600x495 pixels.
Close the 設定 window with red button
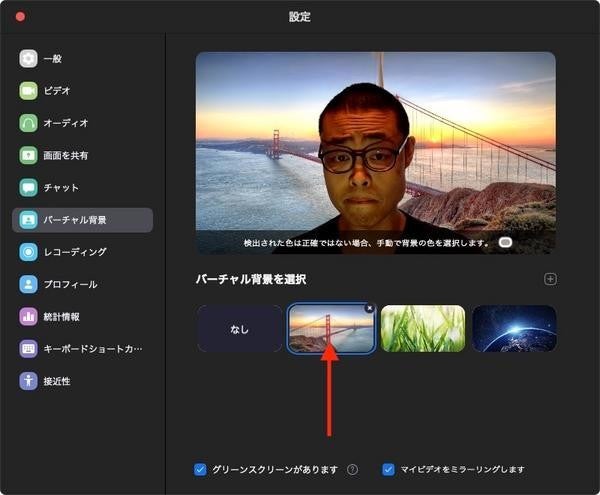20,16
